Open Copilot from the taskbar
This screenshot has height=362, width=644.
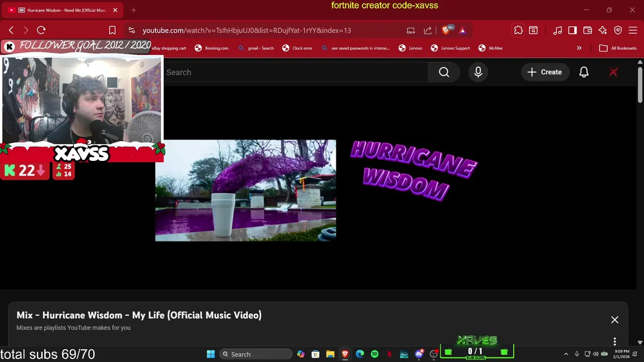click(300, 354)
